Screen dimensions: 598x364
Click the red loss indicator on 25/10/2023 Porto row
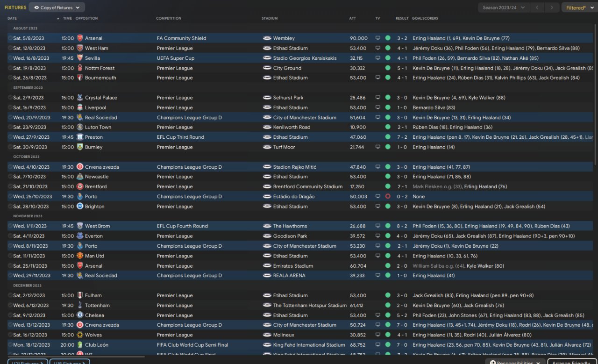tap(388, 196)
